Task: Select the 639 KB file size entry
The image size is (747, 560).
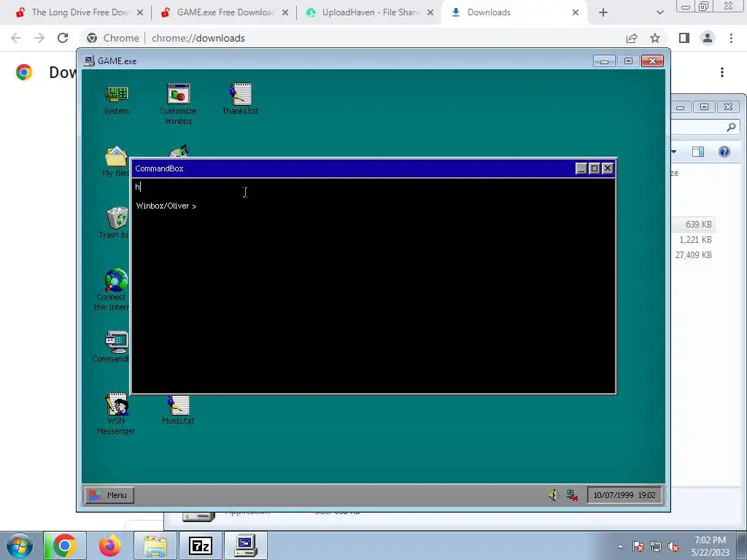Action: [x=698, y=225]
